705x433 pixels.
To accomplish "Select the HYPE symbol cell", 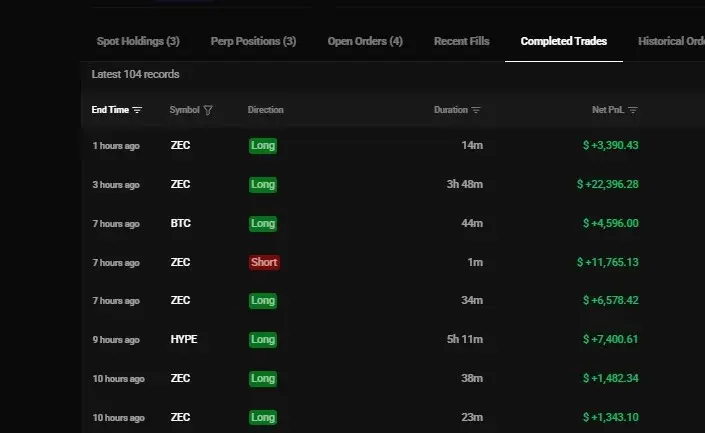I will 184,339.
